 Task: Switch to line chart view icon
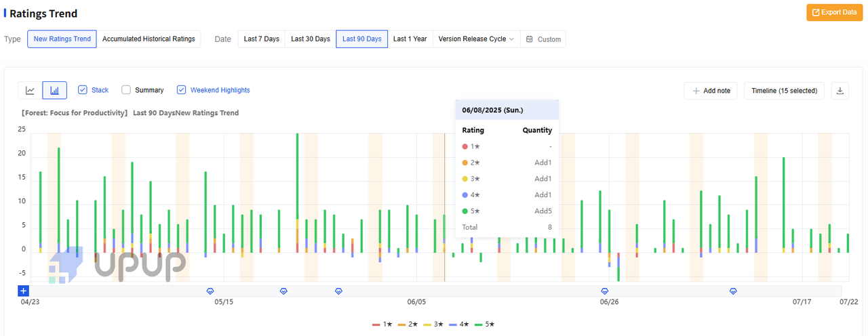coord(31,90)
